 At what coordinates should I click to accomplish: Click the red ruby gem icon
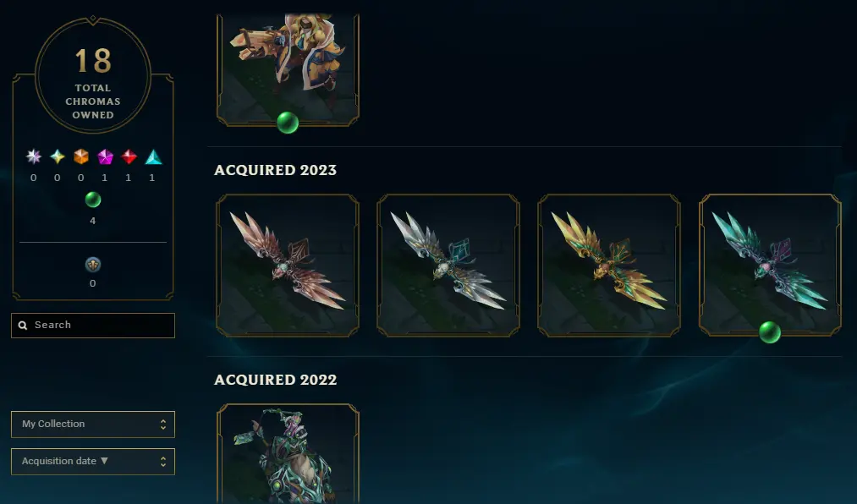(129, 156)
